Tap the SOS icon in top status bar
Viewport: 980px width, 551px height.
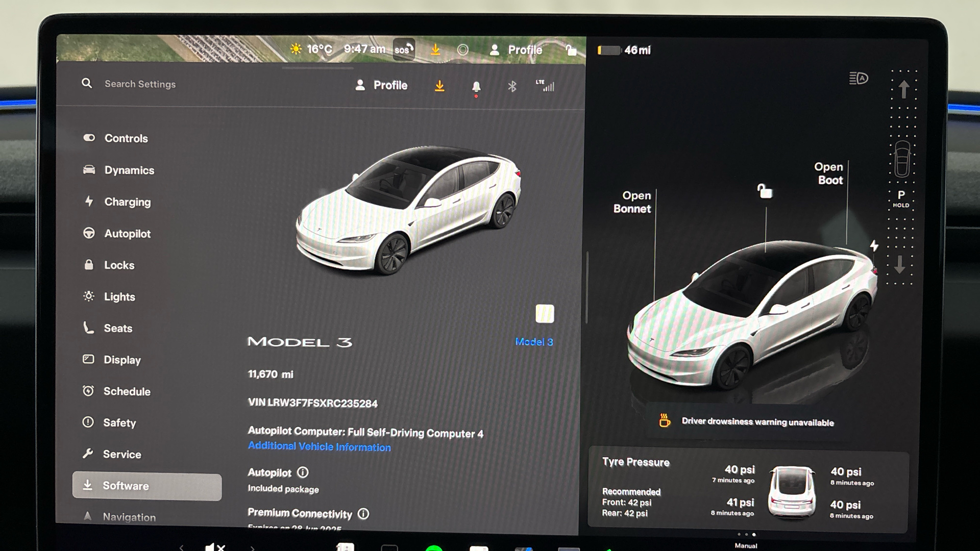tap(403, 49)
